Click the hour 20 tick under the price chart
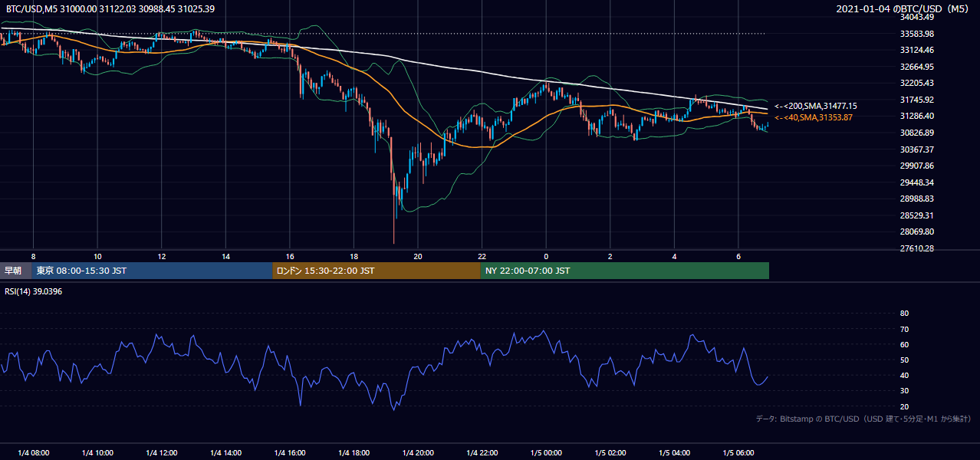The width and height of the screenshot is (980, 460). (418, 255)
